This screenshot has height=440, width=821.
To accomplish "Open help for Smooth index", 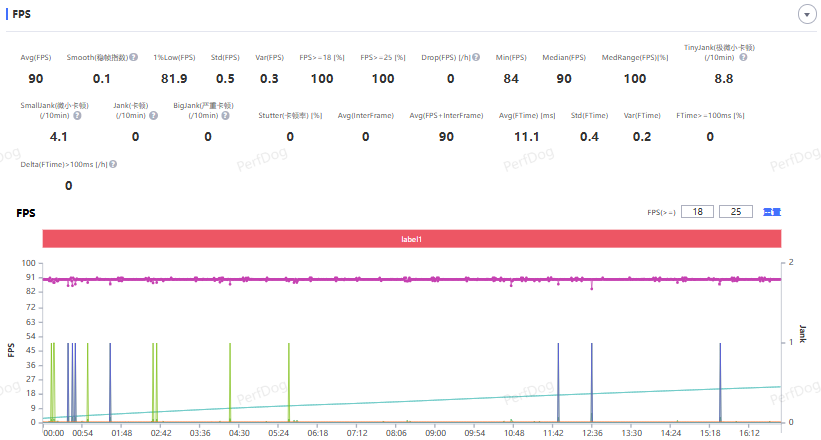I will pyautogui.click(x=134, y=57).
